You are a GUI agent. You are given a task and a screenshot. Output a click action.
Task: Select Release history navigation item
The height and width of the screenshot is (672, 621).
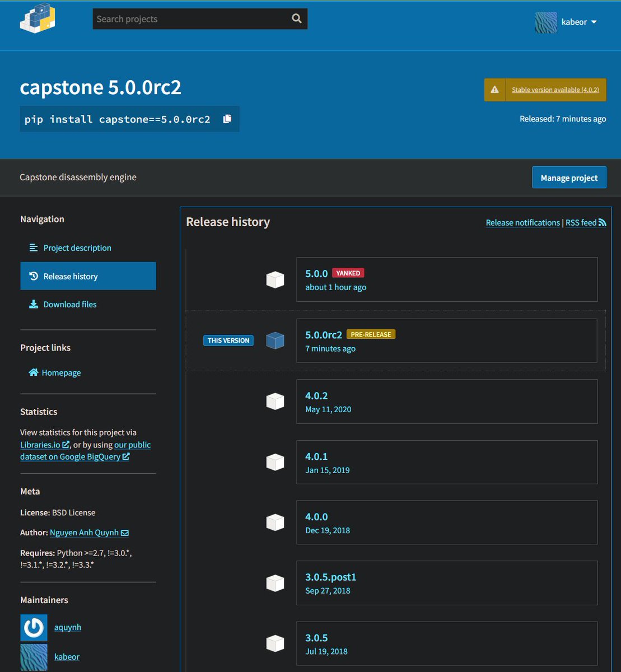point(88,276)
